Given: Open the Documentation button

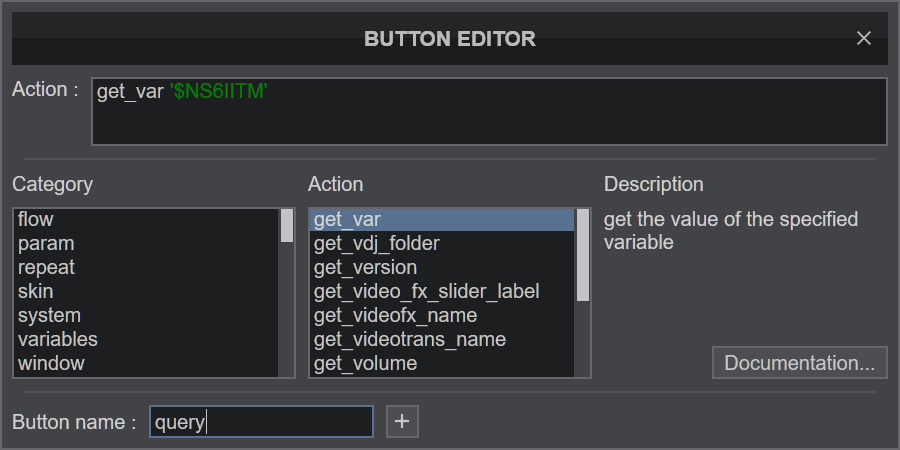Looking at the screenshot, I should tap(800, 363).
